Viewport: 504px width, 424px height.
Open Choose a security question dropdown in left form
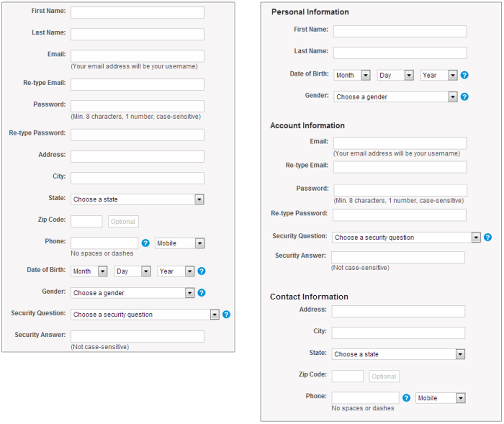(x=145, y=315)
